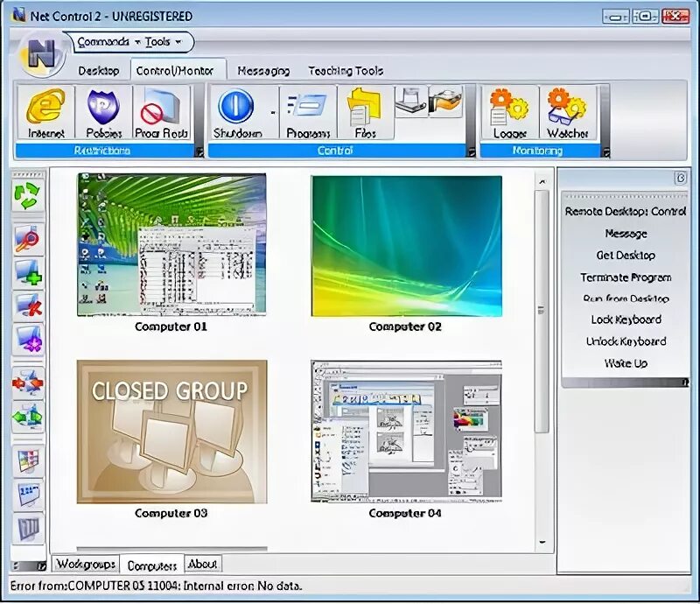
Task: Open Internet restrictions tool
Action: pyautogui.click(x=46, y=113)
